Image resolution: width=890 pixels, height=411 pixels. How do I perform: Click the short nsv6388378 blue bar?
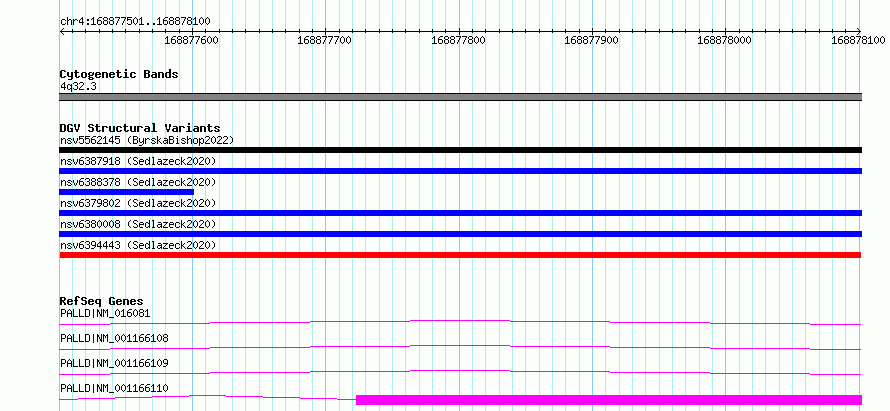tap(127, 192)
